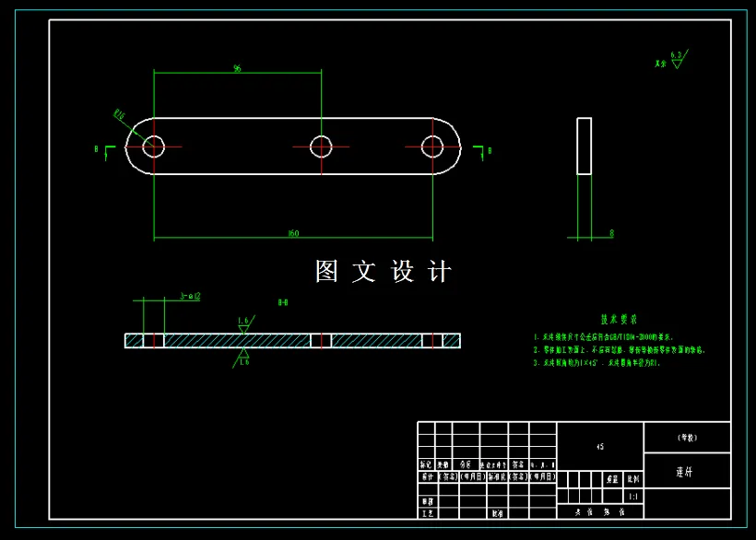Select technical requirement line 3 (1×45°)
This screenshot has width=756, height=540.
pos(597,363)
